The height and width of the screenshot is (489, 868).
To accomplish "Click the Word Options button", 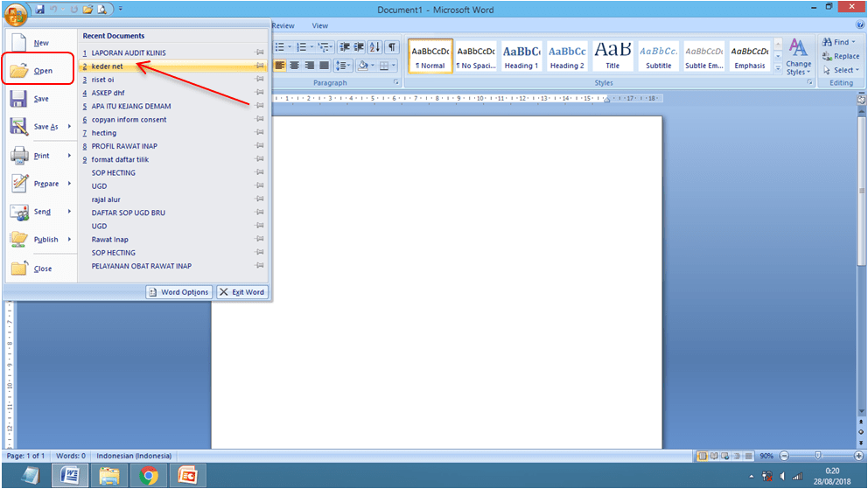I will tap(178, 292).
